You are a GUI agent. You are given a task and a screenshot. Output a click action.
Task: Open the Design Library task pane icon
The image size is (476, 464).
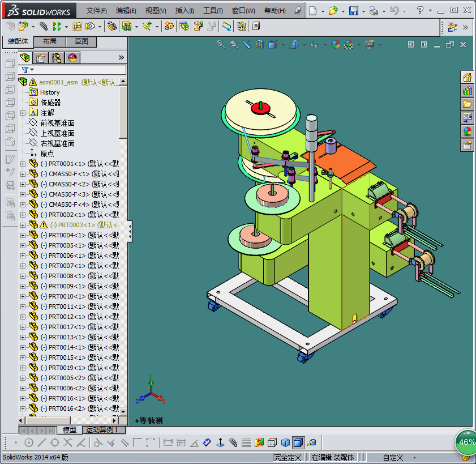(x=467, y=91)
